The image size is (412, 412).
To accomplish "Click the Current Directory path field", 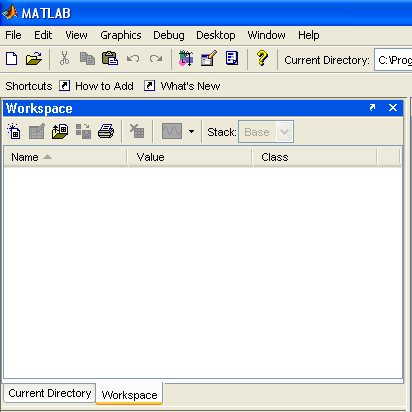I will (x=393, y=60).
